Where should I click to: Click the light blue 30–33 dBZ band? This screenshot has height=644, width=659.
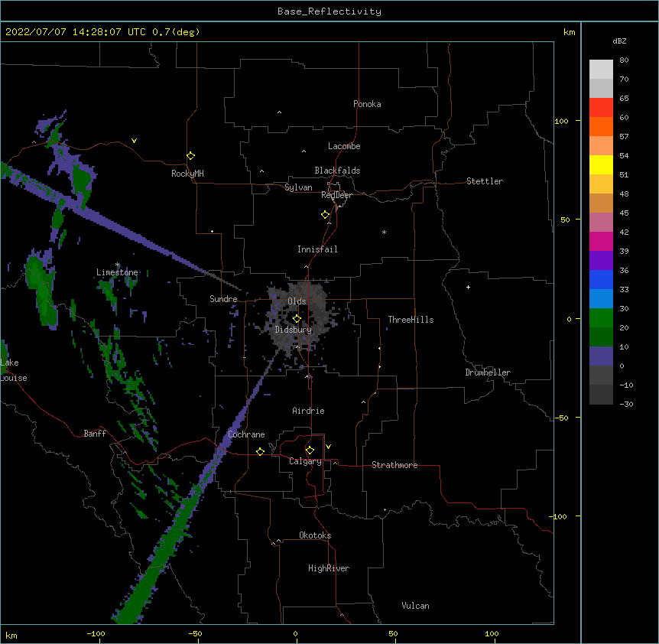(x=601, y=298)
